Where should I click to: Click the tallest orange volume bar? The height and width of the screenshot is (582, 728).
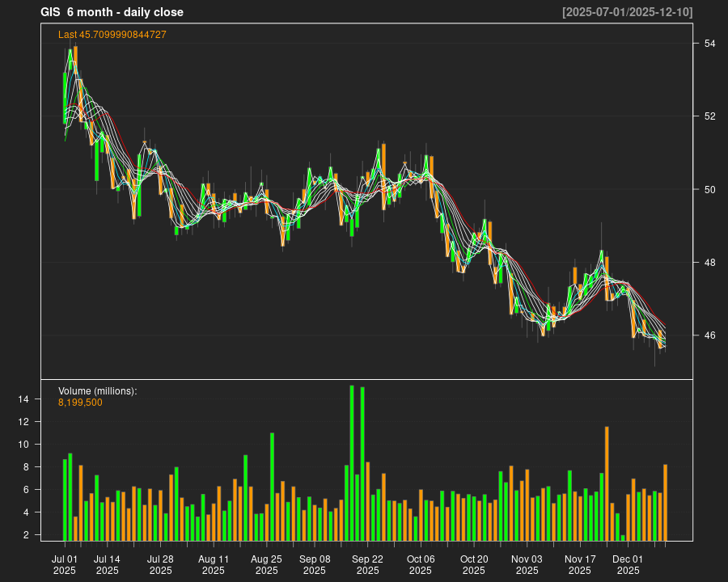[607, 483]
